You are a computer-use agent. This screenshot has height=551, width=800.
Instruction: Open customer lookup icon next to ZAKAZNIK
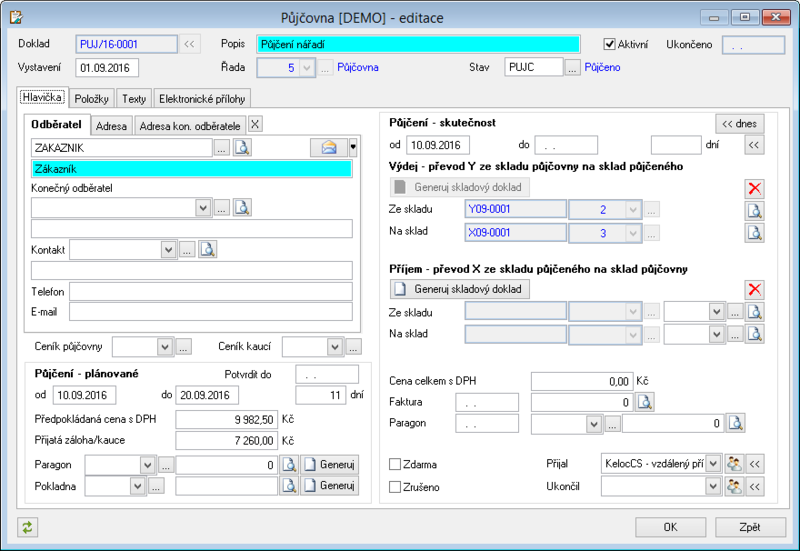coord(242,148)
